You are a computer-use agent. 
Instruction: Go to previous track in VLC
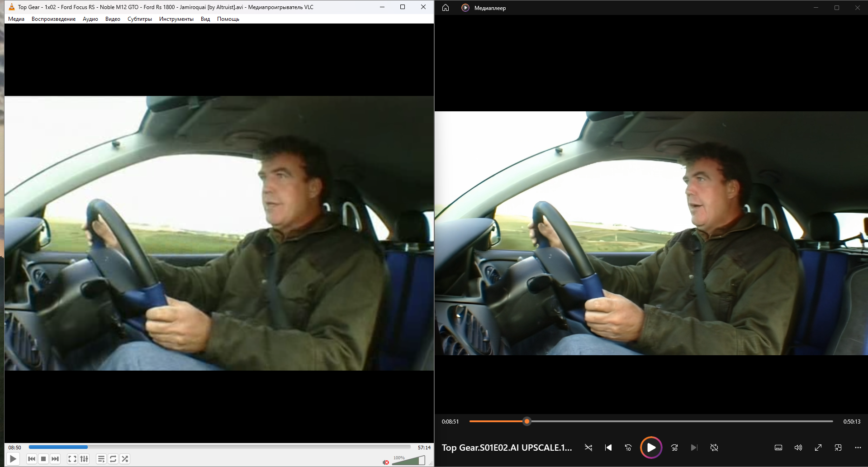[x=32, y=459]
